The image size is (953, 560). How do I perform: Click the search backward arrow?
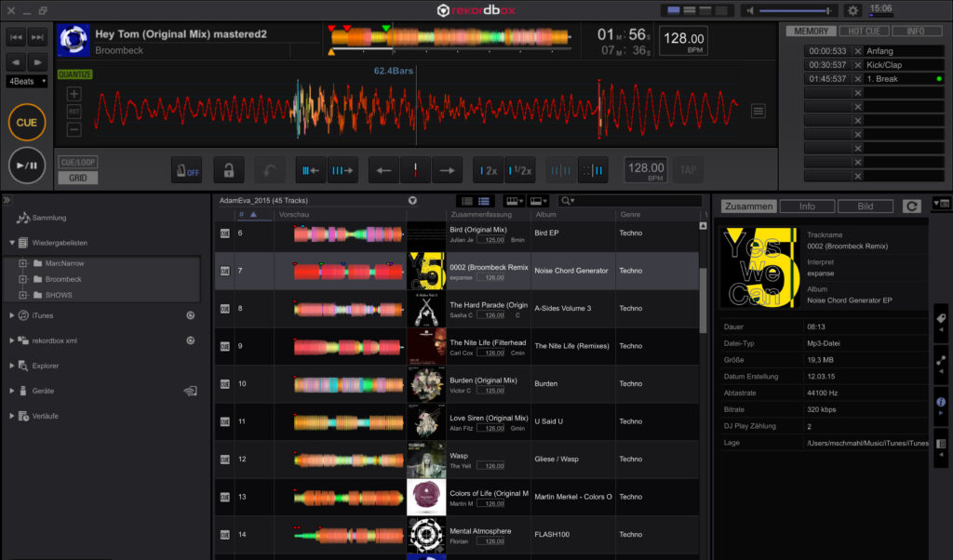pyautogui.click(x=17, y=62)
